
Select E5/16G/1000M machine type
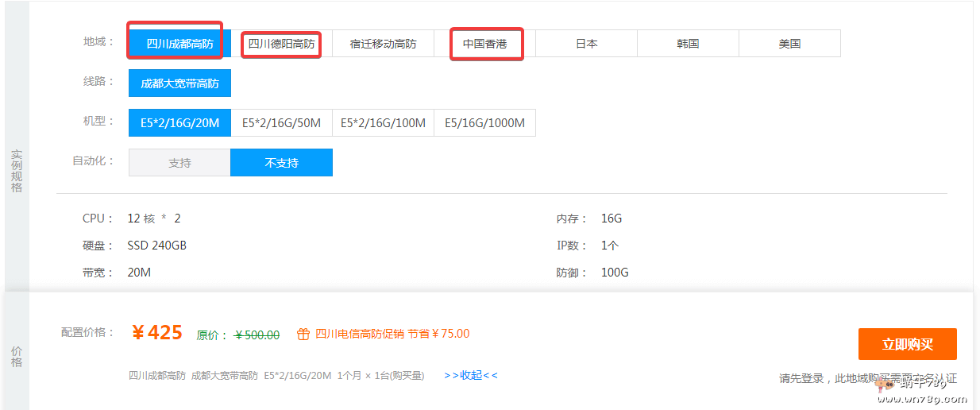(484, 123)
